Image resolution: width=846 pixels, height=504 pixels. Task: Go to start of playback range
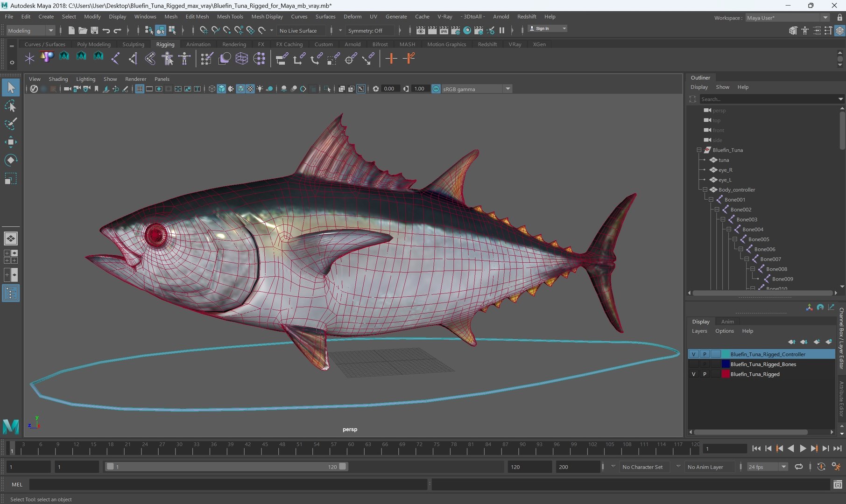coord(756,448)
